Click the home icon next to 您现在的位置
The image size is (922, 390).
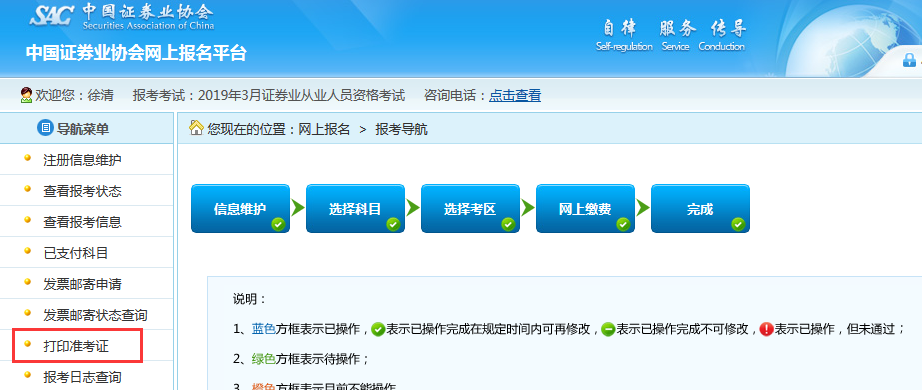click(196, 128)
